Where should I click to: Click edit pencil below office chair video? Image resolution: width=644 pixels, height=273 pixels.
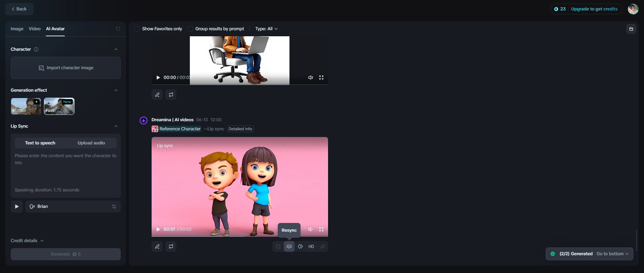(157, 95)
